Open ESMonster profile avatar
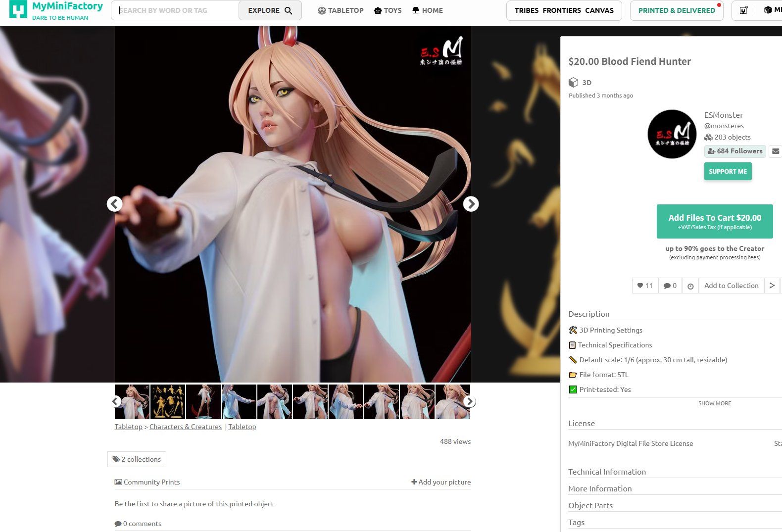Image resolution: width=782 pixels, height=532 pixels. [672, 134]
